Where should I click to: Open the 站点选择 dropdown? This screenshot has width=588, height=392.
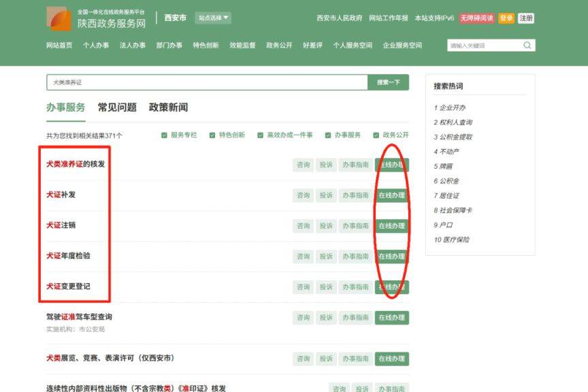coord(213,18)
